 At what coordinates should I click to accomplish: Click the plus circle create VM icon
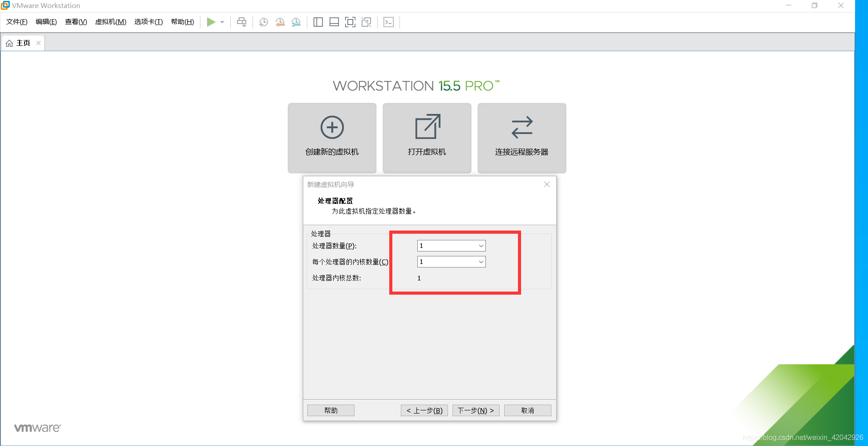[332, 127]
